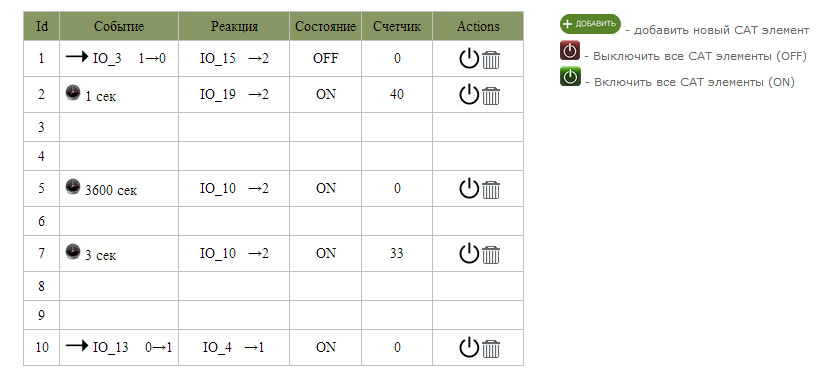Switch off row 5 using power icon
825x375 pixels.
[x=469, y=188]
